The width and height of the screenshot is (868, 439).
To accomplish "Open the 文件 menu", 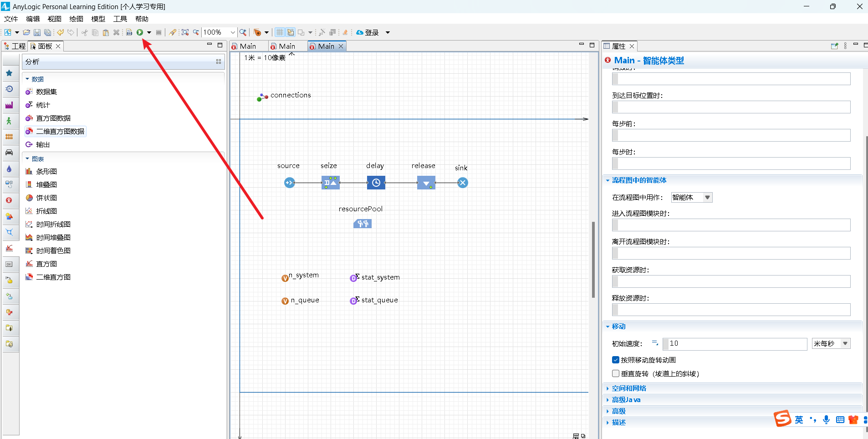I will click(11, 19).
